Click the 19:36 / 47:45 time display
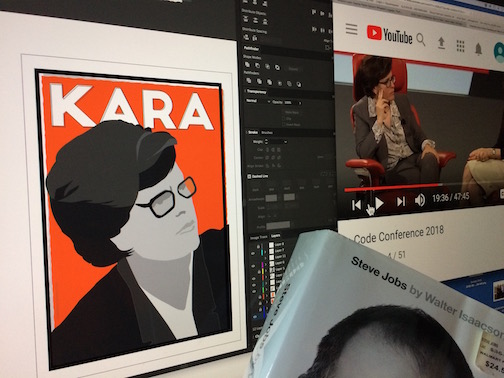Viewport: 504px width, 378px height. click(451, 197)
